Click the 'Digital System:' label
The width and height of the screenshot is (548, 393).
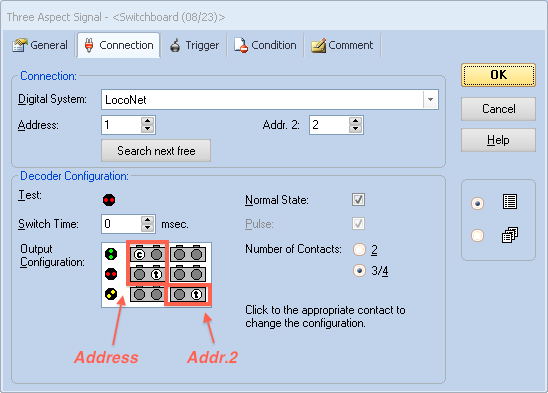pos(52,99)
